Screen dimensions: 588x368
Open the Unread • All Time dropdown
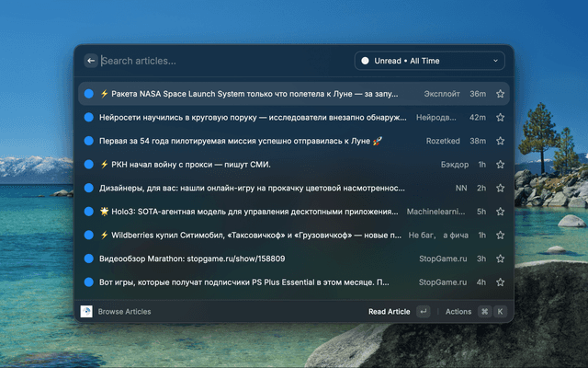point(429,61)
